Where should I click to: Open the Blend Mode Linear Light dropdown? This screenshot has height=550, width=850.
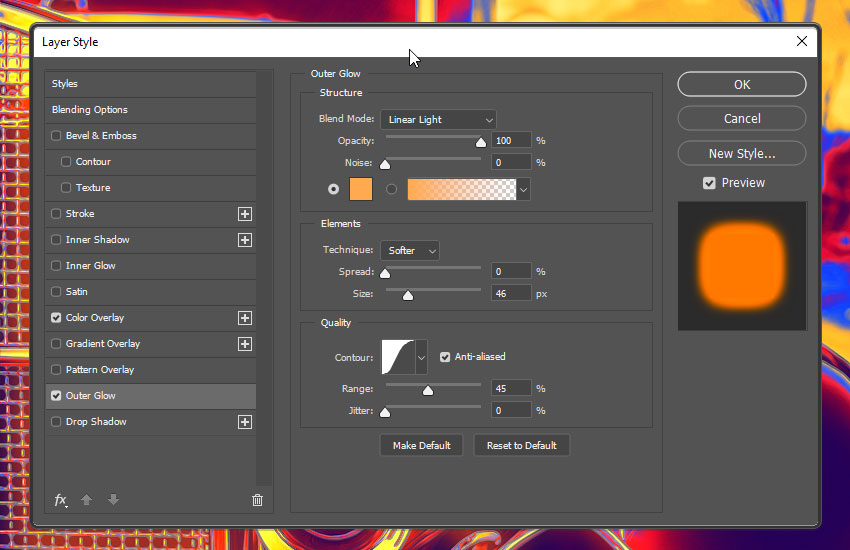pyautogui.click(x=439, y=120)
